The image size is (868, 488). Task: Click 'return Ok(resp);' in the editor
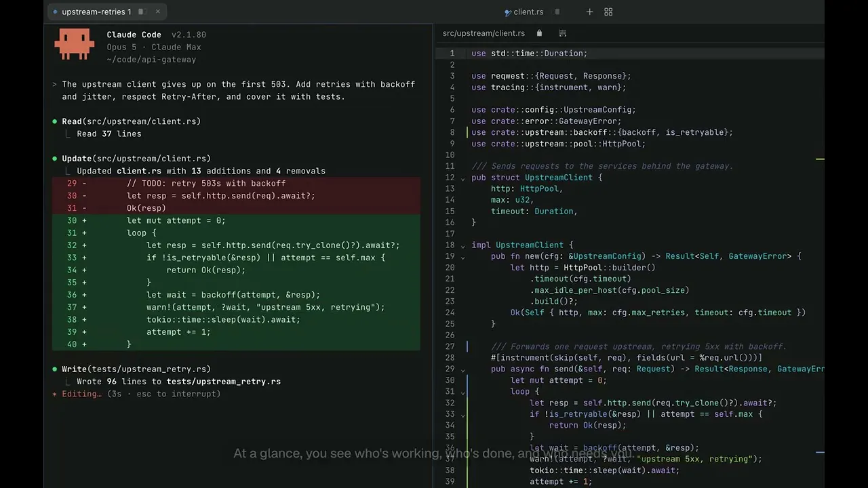click(587, 426)
